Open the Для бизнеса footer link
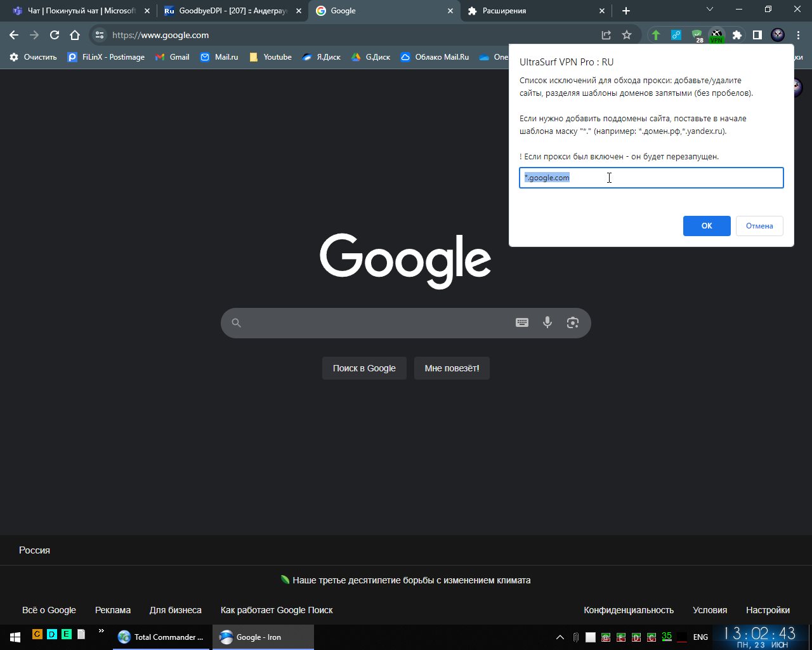 click(176, 610)
